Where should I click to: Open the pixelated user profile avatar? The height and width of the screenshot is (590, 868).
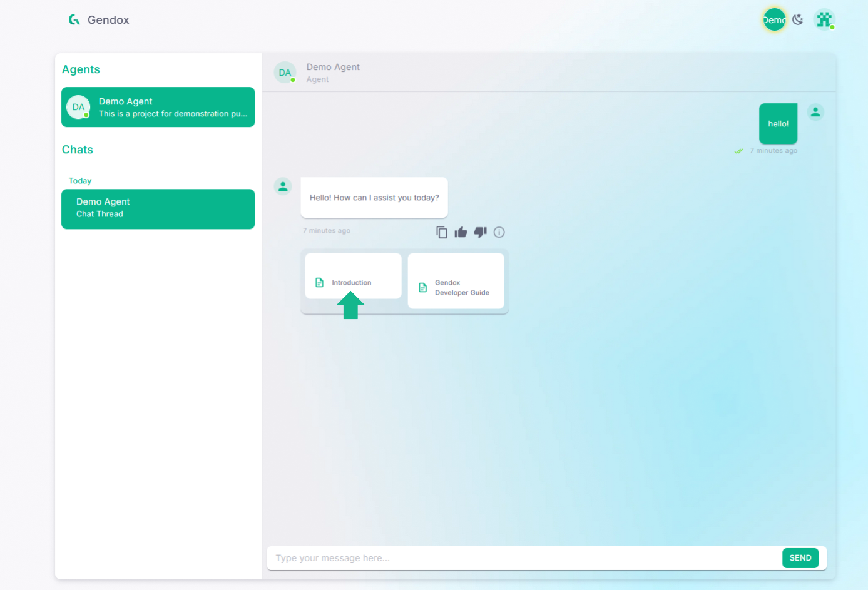pyautogui.click(x=824, y=20)
